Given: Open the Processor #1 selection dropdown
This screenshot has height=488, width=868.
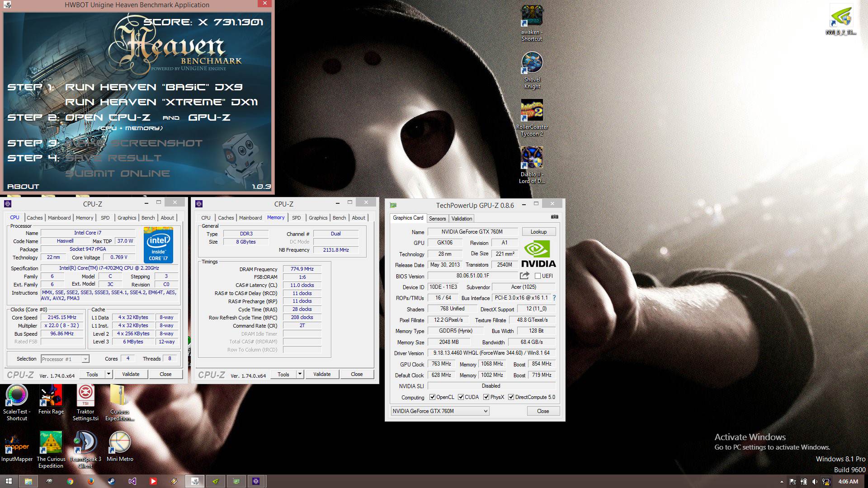Looking at the screenshot, I should (65, 359).
